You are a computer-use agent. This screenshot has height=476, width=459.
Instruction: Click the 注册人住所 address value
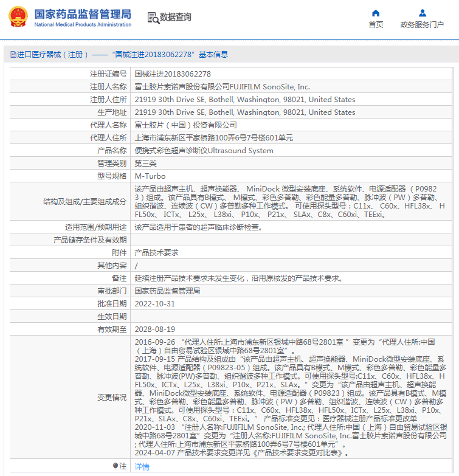[x=245, y=100]
